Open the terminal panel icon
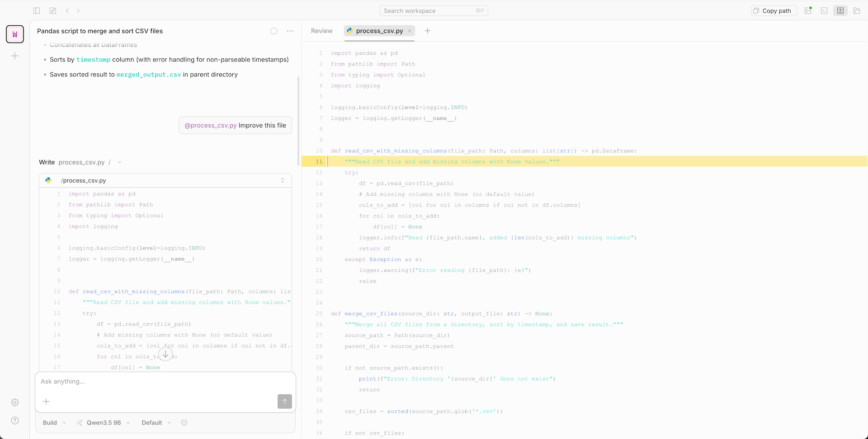Screen dimensions: 868x439 (x=824, y=10)
